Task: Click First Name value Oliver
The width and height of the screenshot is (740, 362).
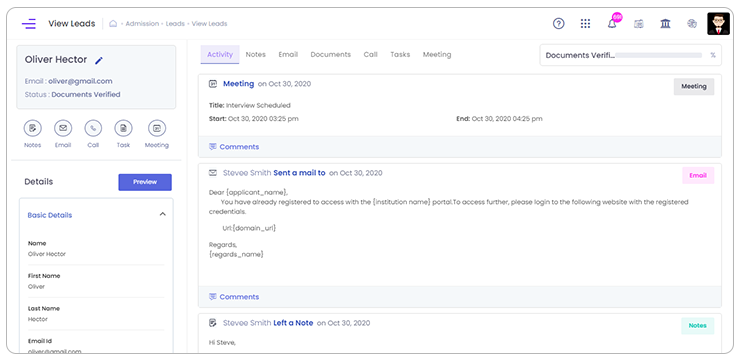Action: coord(36,286)
